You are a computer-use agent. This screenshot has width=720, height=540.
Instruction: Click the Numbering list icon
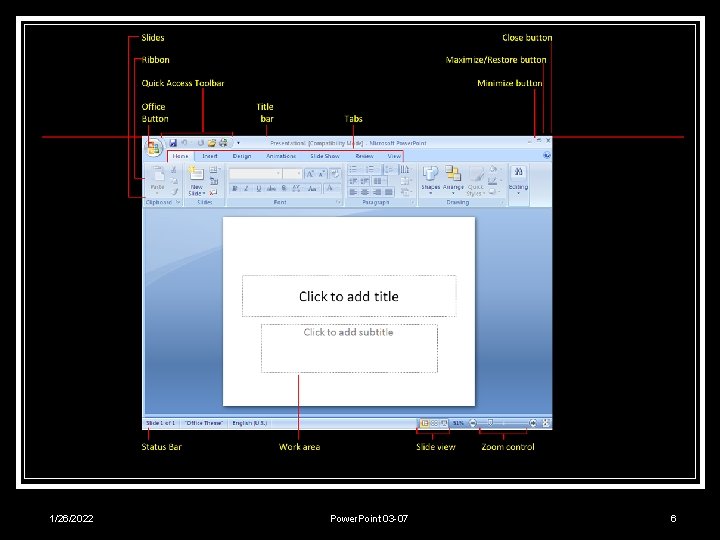point(371,169)
